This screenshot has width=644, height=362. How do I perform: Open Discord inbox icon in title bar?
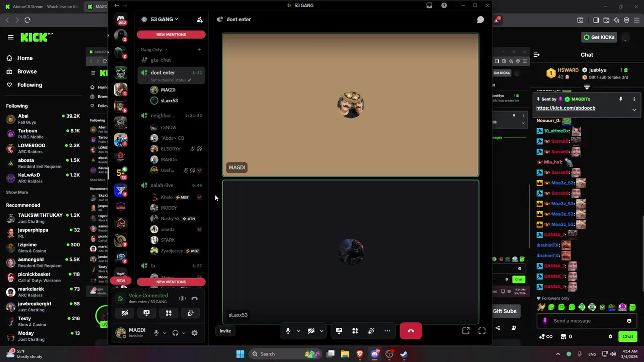429,6
